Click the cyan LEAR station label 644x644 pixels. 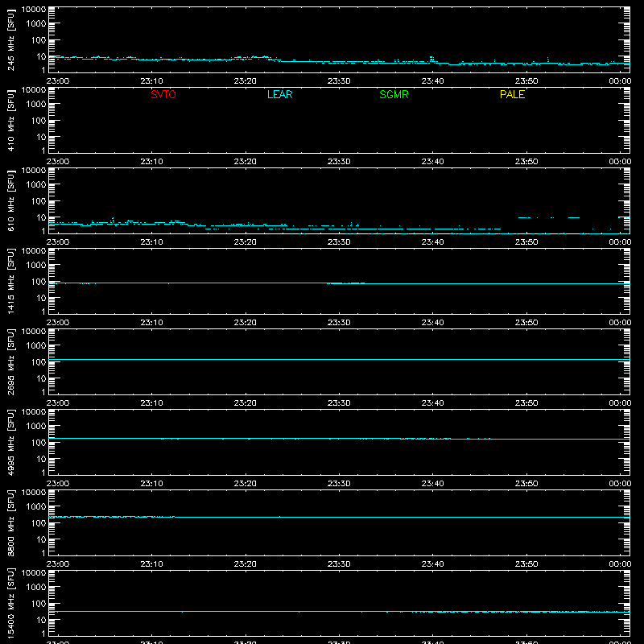point(279,94)
